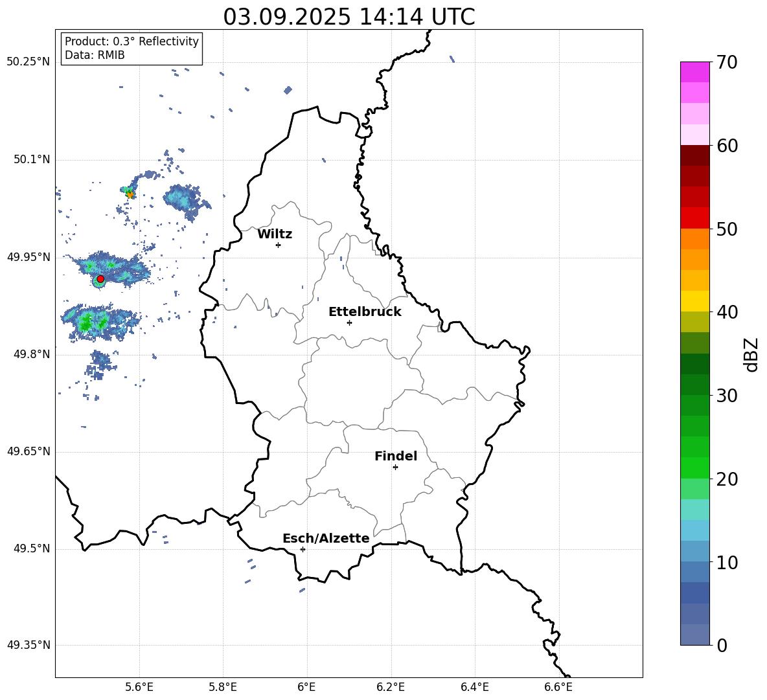This screenshot has width=767, height=700.
Task: Click the timestamp title 03.09.2025 14:14 UTC
Action: [x=349, y=17]
